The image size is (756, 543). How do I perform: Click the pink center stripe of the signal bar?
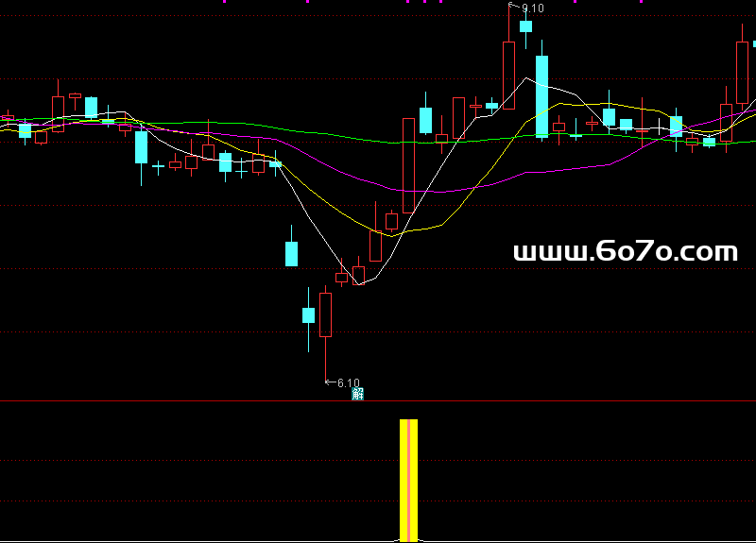[x=408, y=480]
